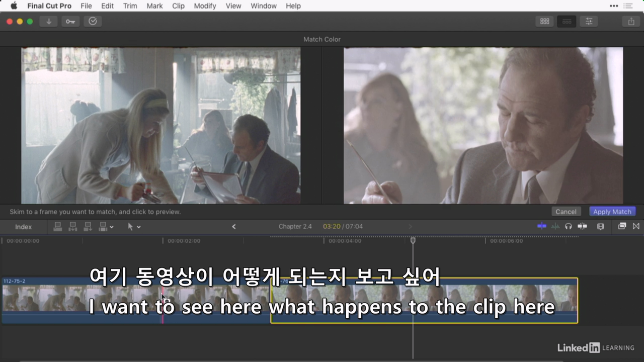
Task: Open the Chapter 2.4 project title
Action: pyautogui.click(x=295, y=226)
